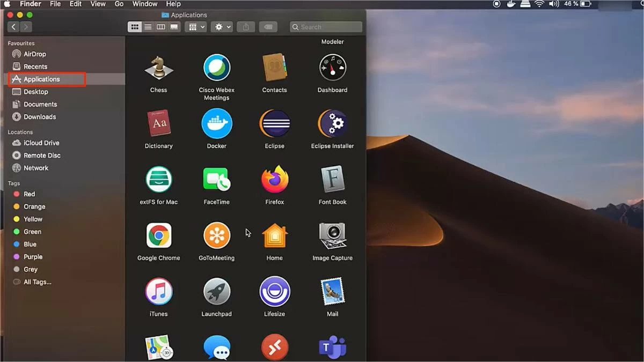Switch to gallery view
The image size is (644, 362).
click(173, 26)
